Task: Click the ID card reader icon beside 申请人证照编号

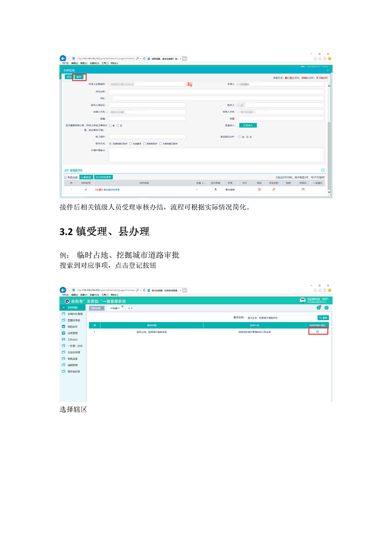Action: coord(189,85)
